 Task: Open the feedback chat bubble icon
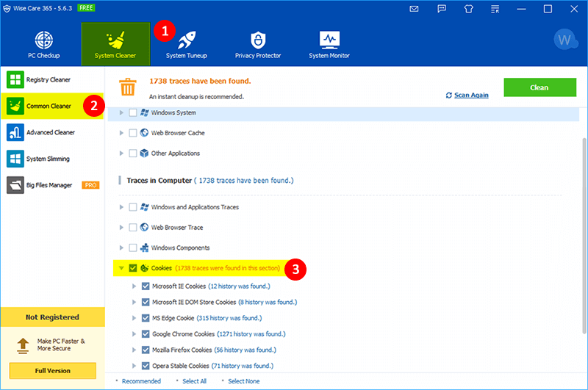(442, 9)
